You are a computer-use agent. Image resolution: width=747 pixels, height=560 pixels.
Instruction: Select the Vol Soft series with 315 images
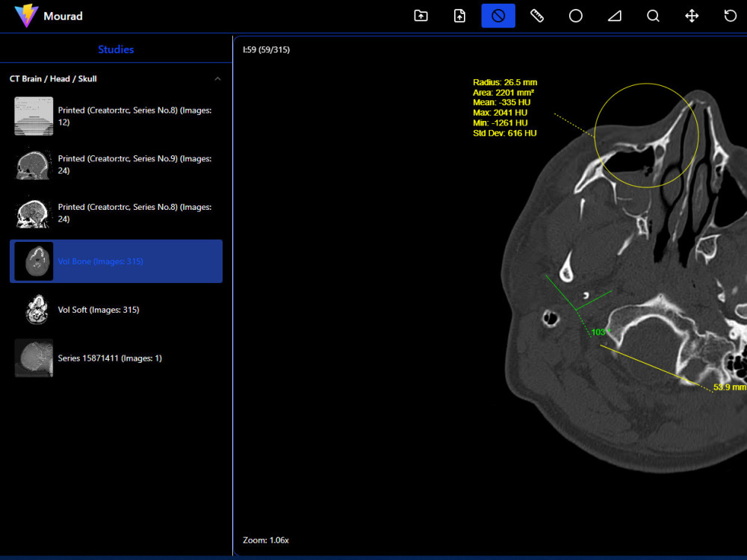pyautogui.click(x=117, y=310)
